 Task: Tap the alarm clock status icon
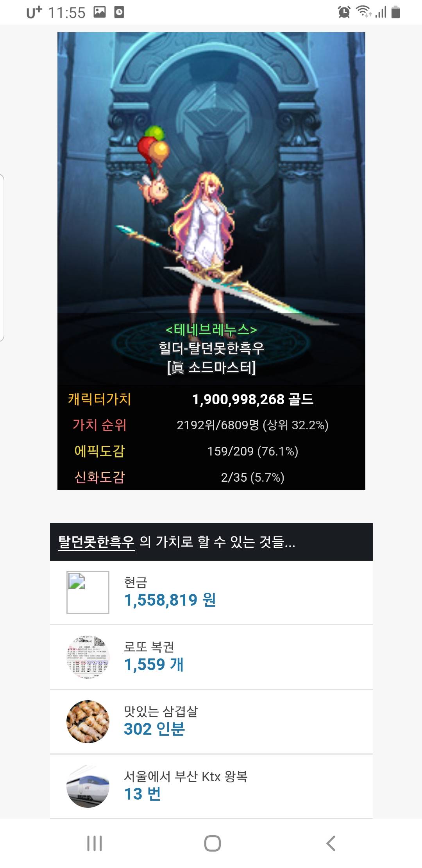point(344,12)
